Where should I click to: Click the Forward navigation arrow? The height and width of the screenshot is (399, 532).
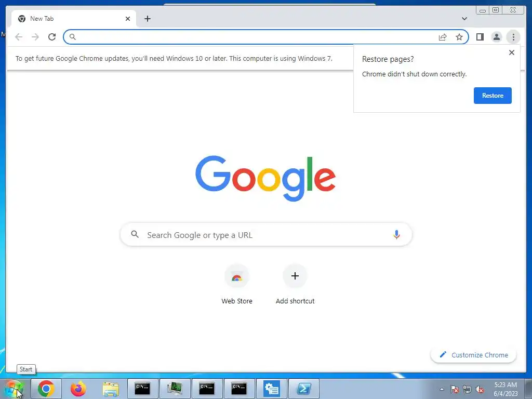click(x=35, y=37)
